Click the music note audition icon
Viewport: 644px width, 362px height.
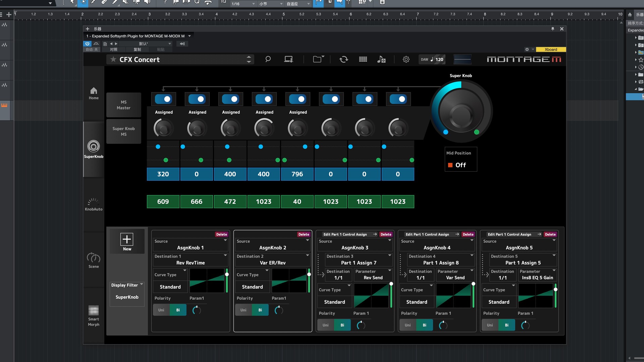381,59
